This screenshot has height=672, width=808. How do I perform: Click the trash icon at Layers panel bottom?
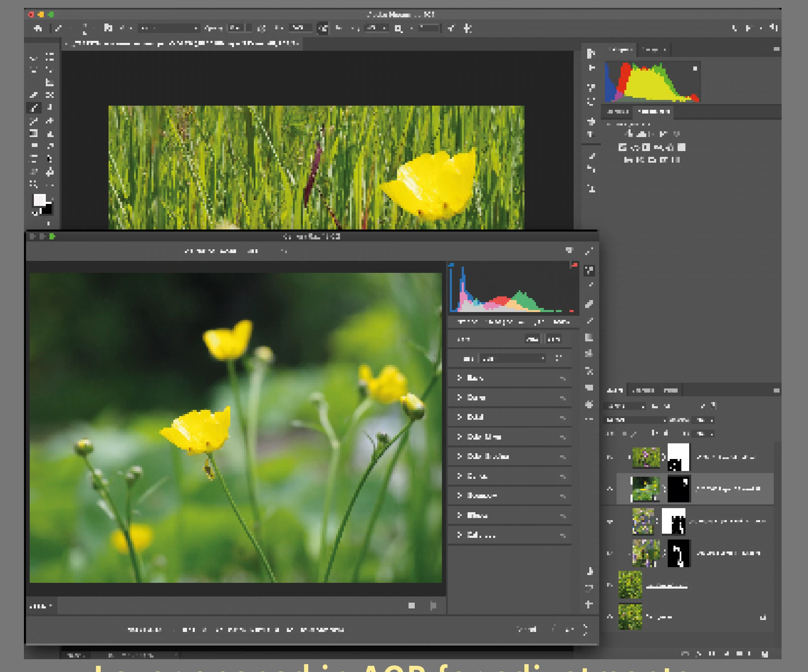point(764,654)
